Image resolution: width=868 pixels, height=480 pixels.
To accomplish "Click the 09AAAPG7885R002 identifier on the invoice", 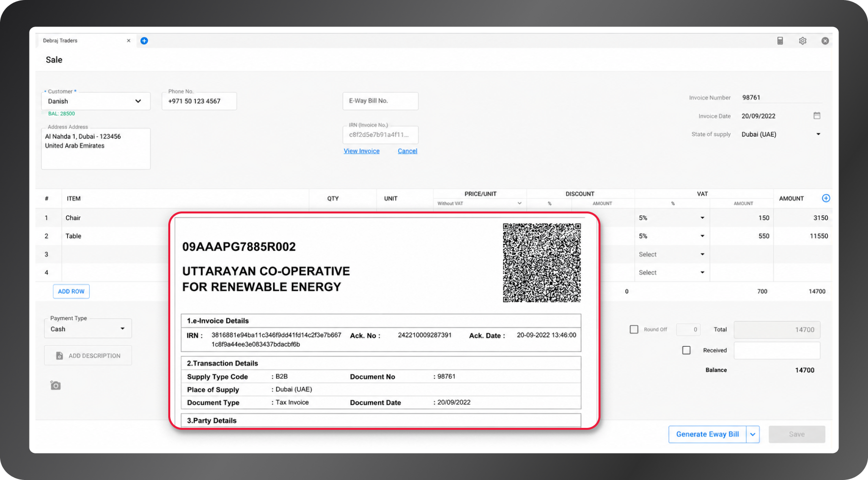I will point(239,247).
